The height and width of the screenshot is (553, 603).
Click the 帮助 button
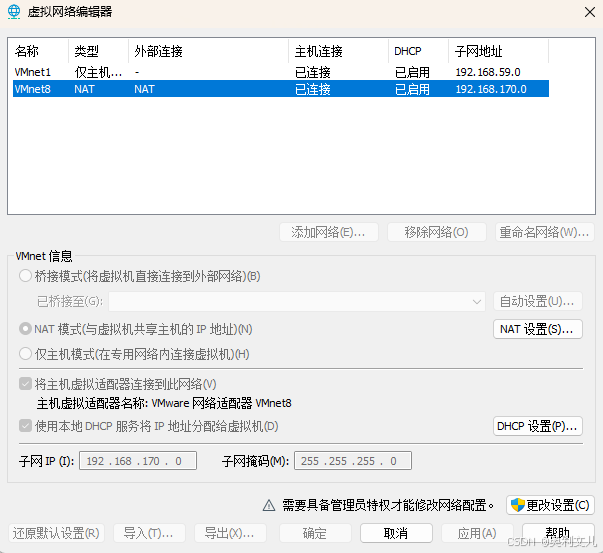(558, 533)
